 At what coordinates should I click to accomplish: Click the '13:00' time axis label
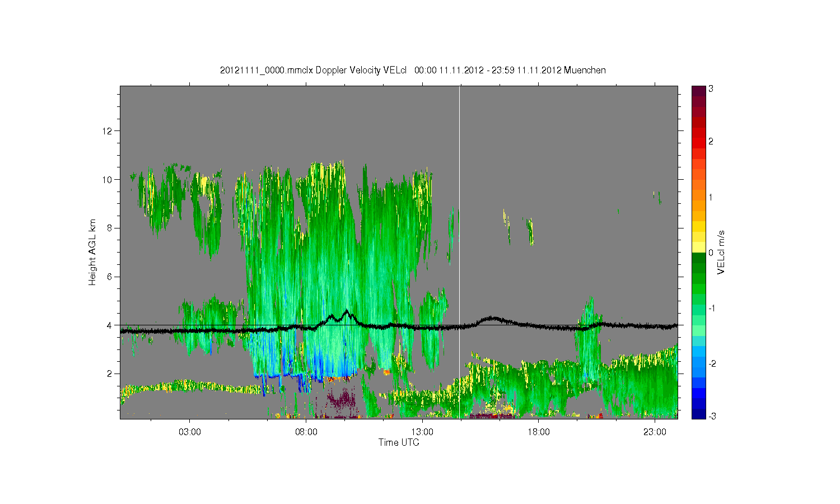[x=422, y=432]
